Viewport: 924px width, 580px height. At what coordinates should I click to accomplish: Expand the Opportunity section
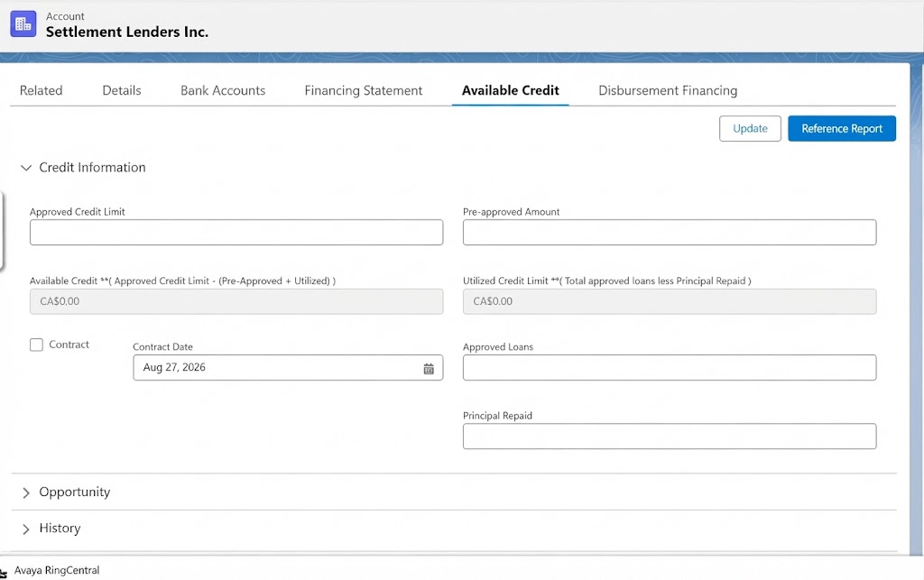(26, 493)
